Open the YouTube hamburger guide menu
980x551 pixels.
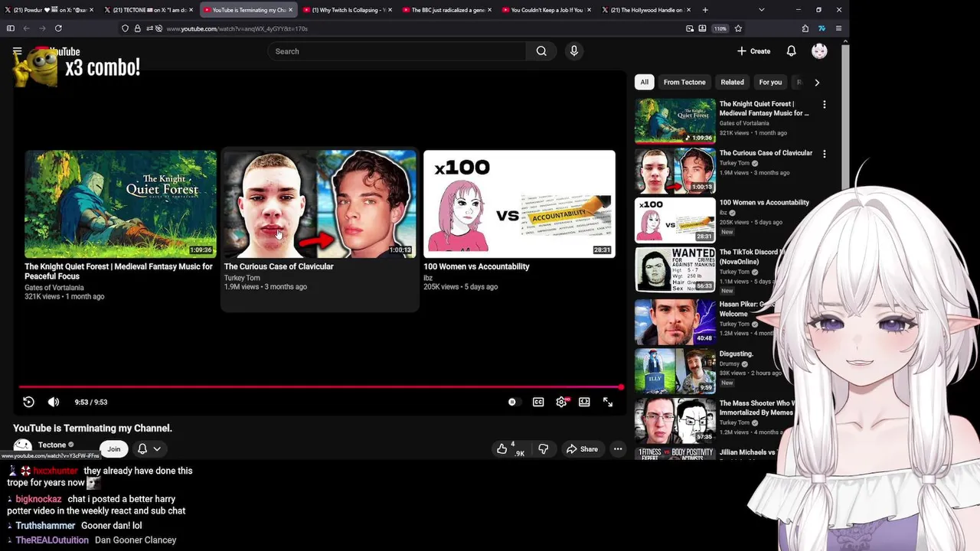[x=17, y=51]
